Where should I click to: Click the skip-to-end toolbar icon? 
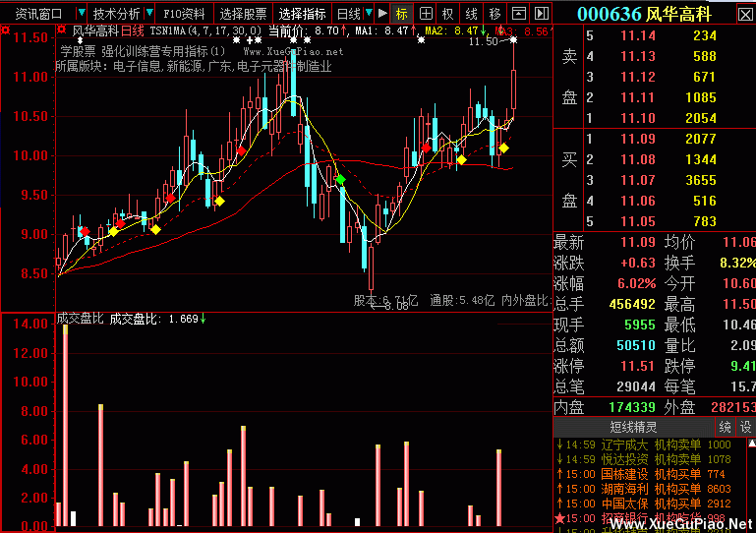(542, 14)
